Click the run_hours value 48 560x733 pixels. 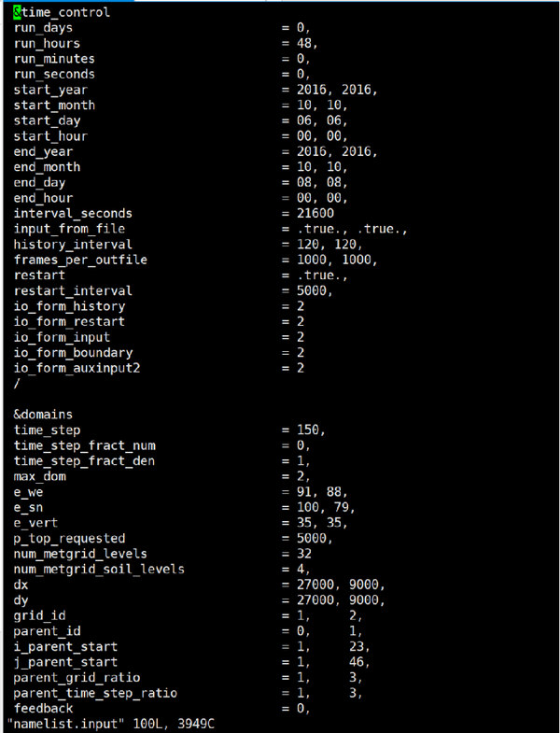click(x=305, y=44)
